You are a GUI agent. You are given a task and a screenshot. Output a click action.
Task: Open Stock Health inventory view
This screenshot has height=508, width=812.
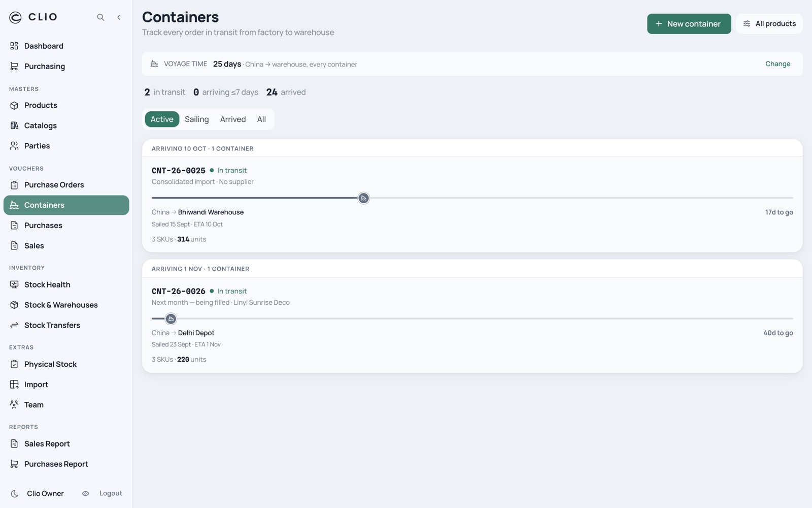[66, 285]
